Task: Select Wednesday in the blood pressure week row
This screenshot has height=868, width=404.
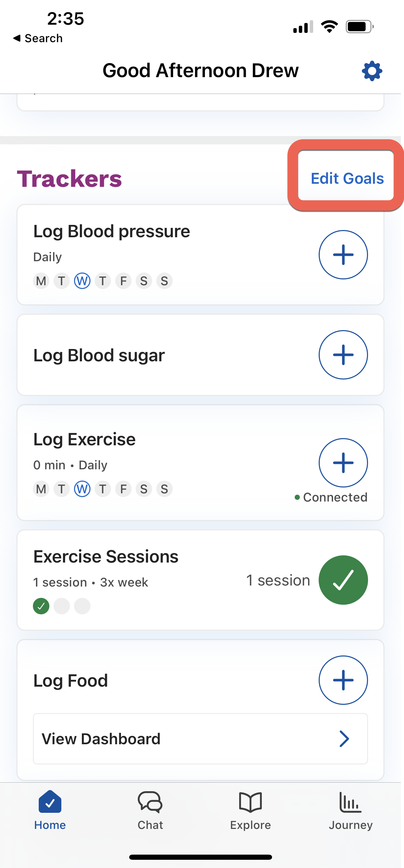Action: point(82,281)
